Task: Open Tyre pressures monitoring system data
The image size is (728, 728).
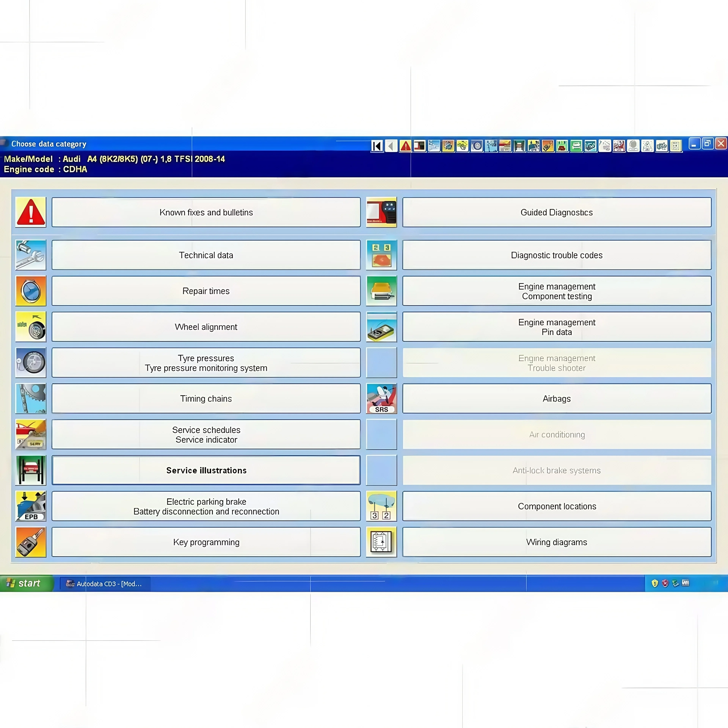Action: point(206,362)
